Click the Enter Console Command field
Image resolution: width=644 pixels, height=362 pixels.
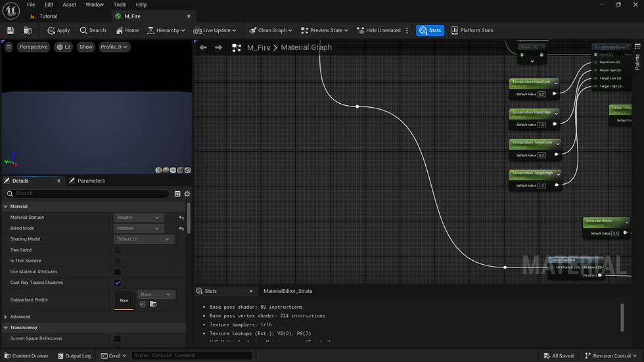tap(192, 355)
